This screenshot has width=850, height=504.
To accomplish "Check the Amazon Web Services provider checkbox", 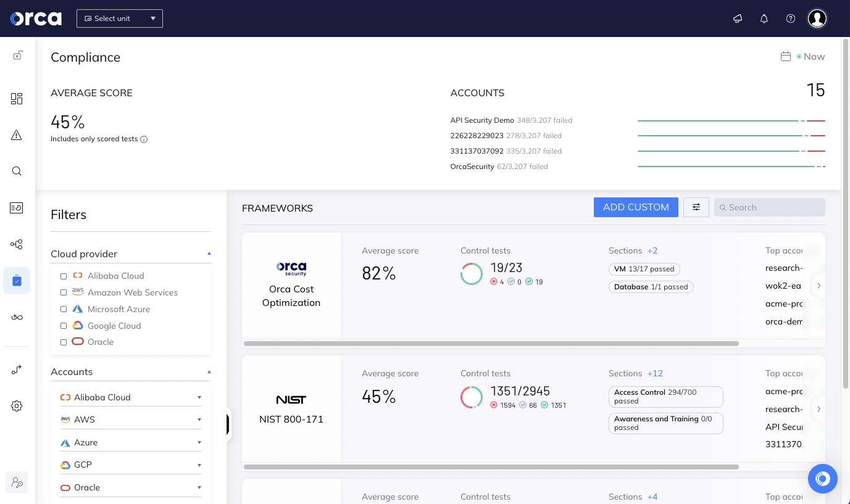I will 64,292.
